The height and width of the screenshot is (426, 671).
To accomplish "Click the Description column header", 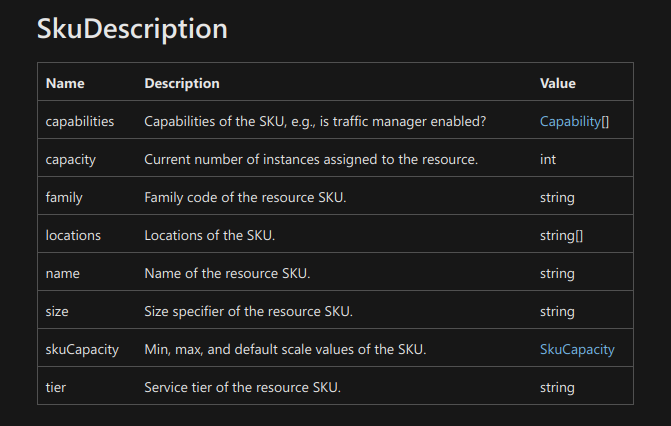I will pyautogui.click(x=182, y=83).
